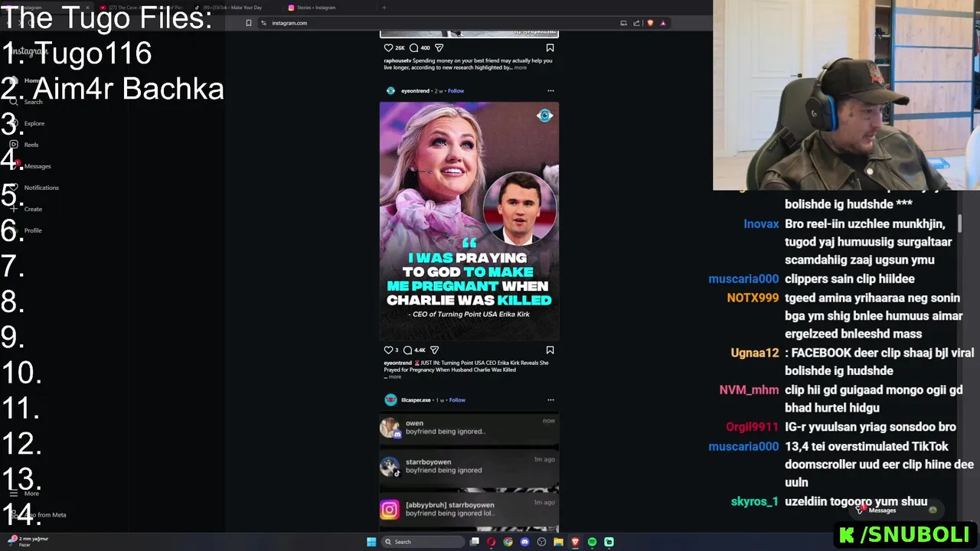Click chat username Ugnaa12
980x551 pixels.
[755, 353]
